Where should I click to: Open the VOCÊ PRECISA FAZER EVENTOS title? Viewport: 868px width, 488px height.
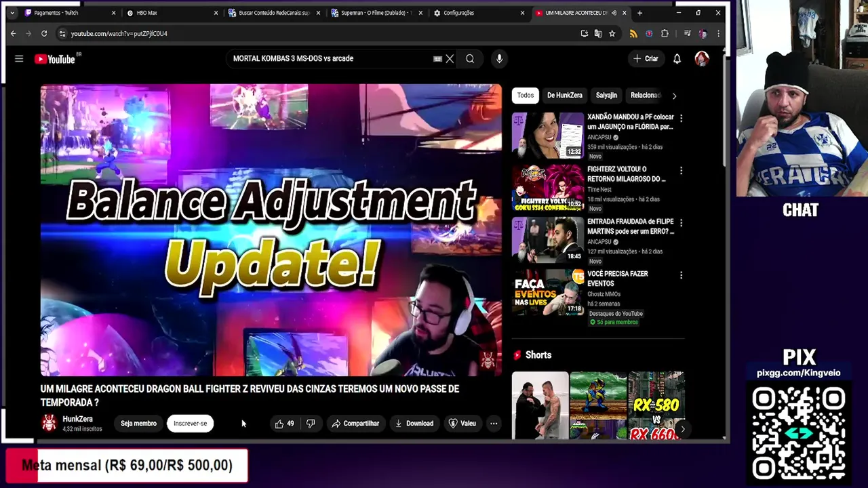pos(618,279)
